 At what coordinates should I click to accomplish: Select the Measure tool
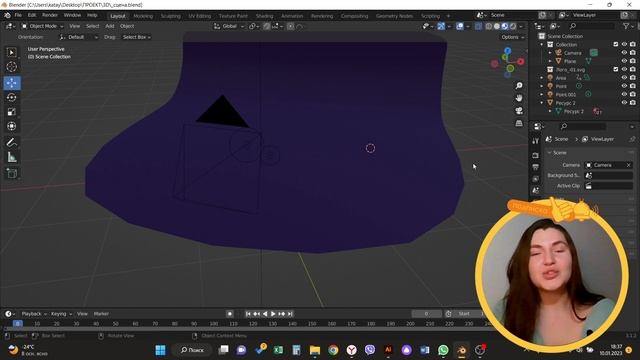pos(11,157)
